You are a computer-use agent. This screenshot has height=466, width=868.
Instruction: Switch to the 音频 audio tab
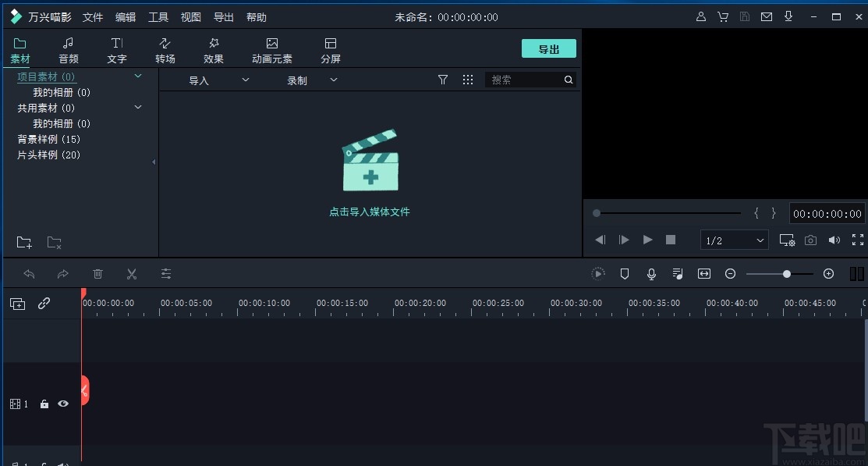tap(69, 48)
